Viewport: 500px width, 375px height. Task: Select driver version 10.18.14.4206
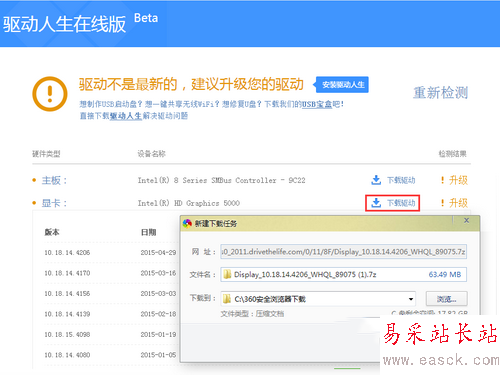67,253
